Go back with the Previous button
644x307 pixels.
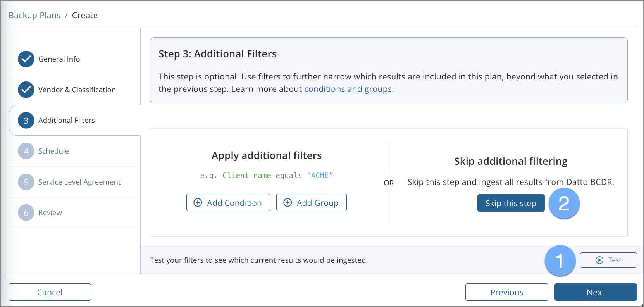506,292
